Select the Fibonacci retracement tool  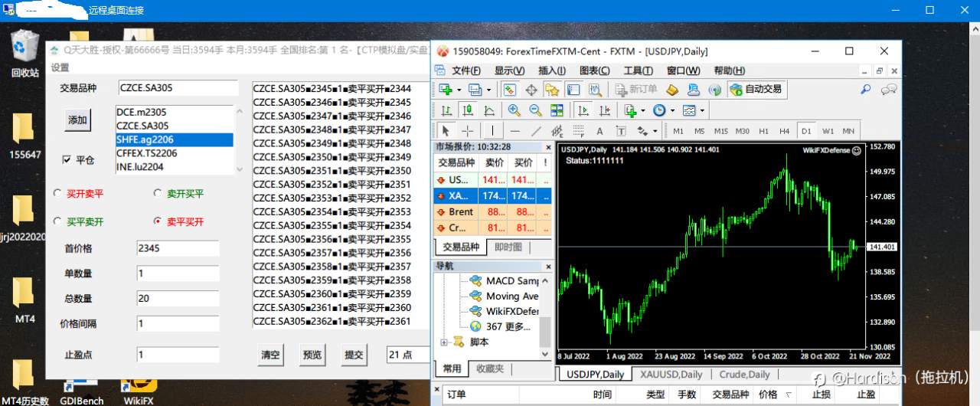pos(579,131)
